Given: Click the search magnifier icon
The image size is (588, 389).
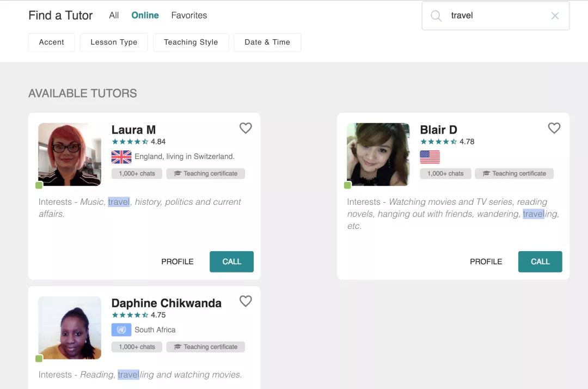Looking at the screenshot, I should click(436, 16).
